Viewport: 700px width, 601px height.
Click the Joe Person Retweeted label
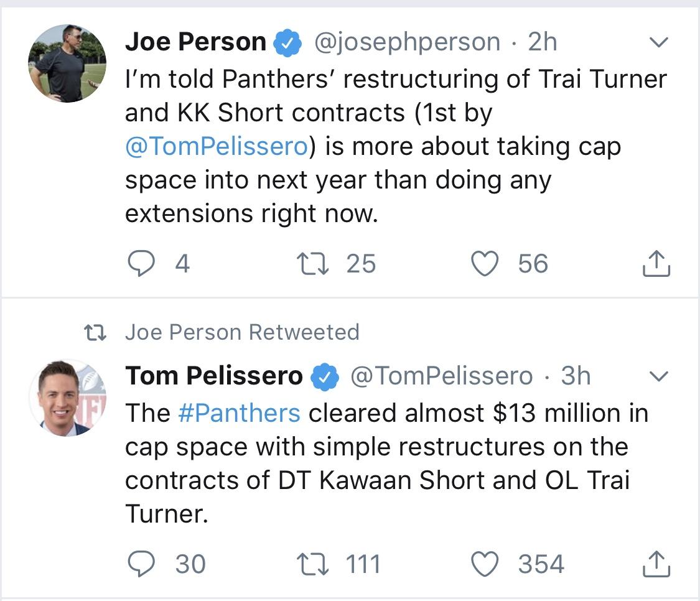[x=243, y=332]
